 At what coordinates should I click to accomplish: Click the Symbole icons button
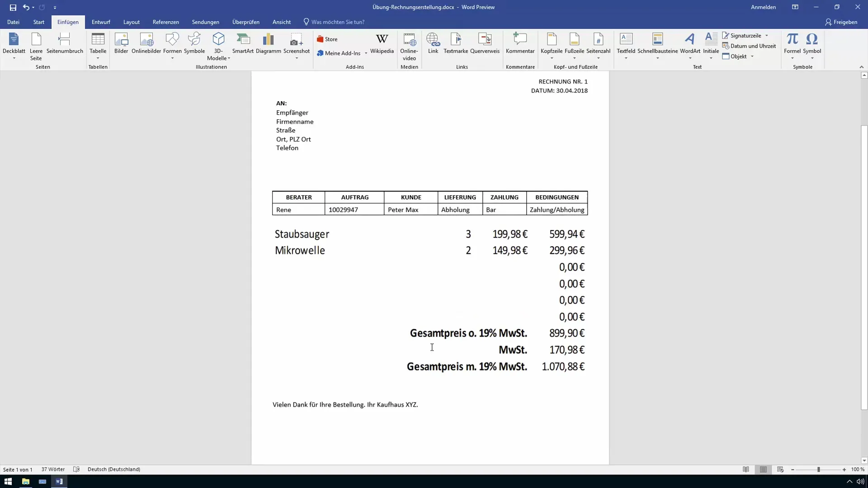click(194, 44)
